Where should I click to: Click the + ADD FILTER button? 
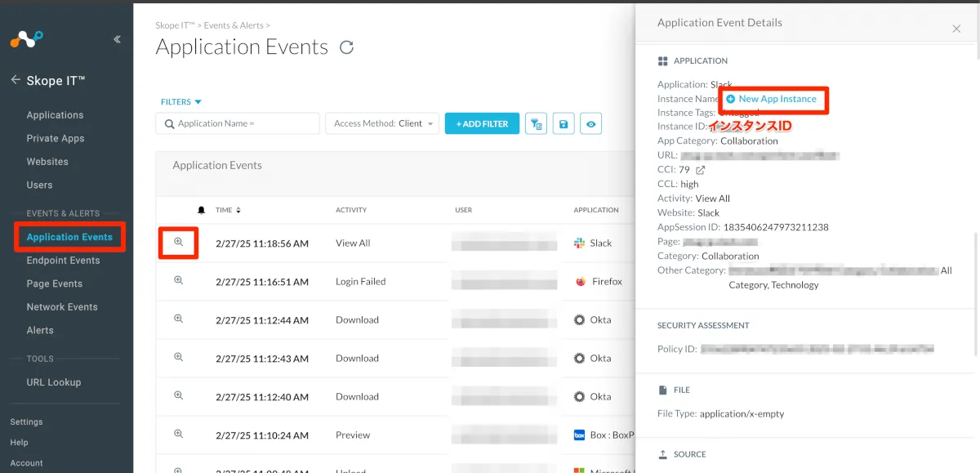pos(482,123)
